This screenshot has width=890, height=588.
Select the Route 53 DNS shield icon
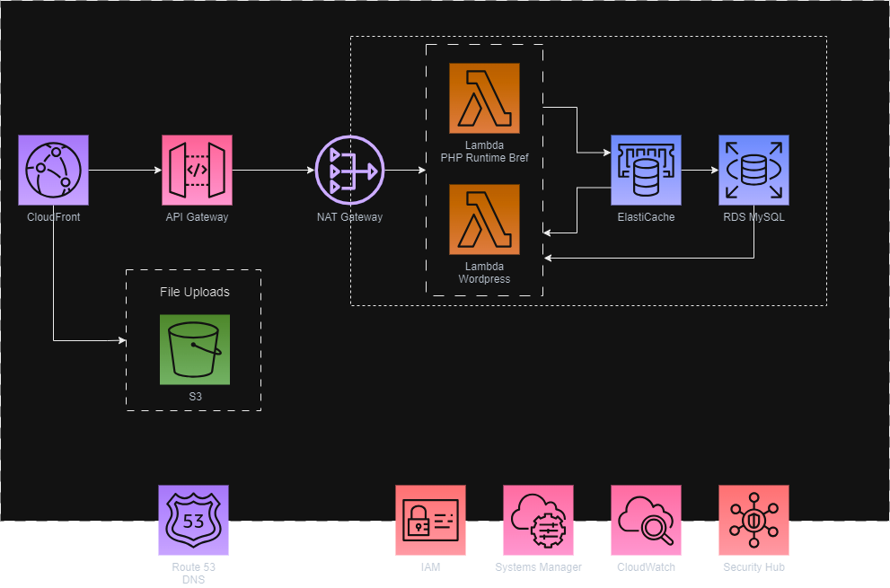click(194, 520)
